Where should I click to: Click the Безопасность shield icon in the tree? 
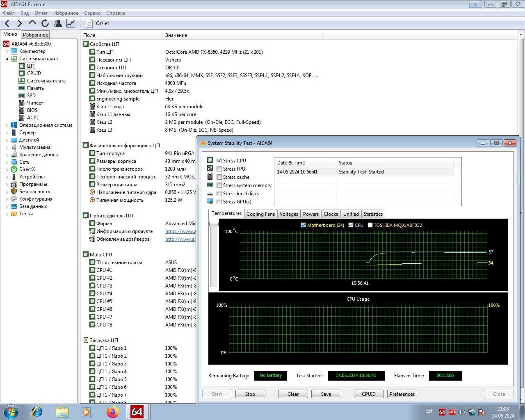point(14,192)
